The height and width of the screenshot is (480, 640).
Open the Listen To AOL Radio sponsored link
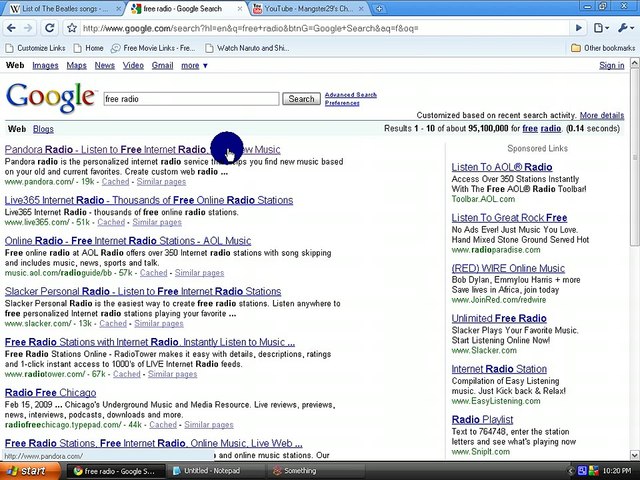pos(502,167)
